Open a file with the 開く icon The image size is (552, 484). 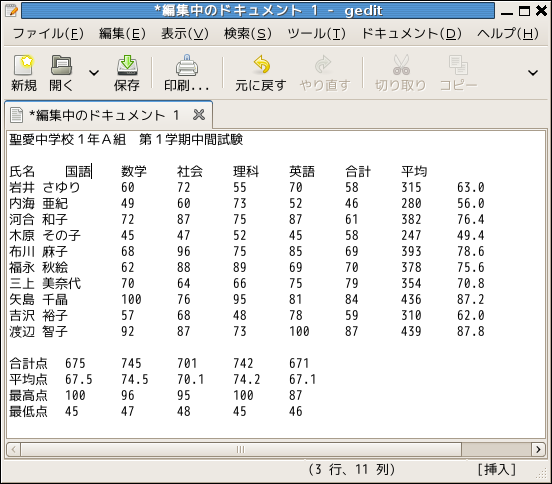[61, 65]
